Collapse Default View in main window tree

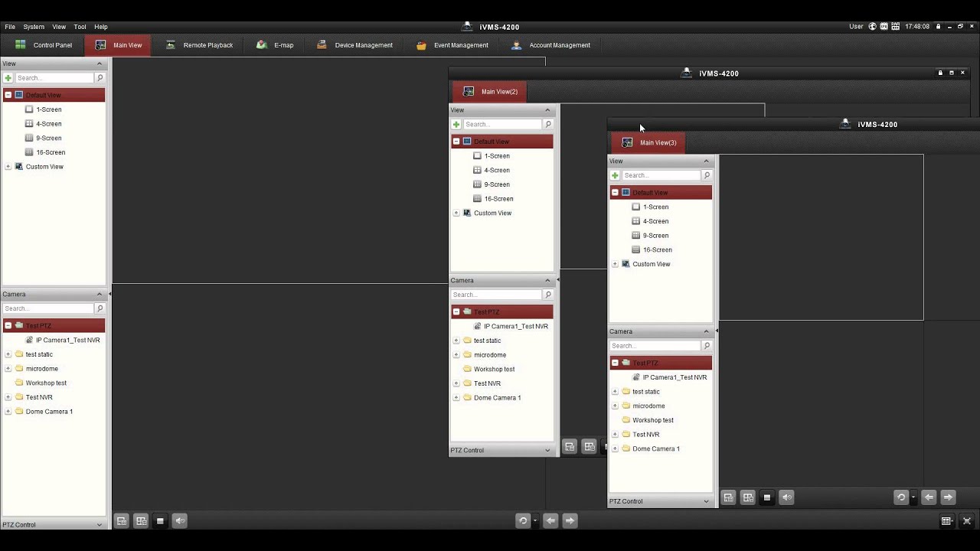8,95
